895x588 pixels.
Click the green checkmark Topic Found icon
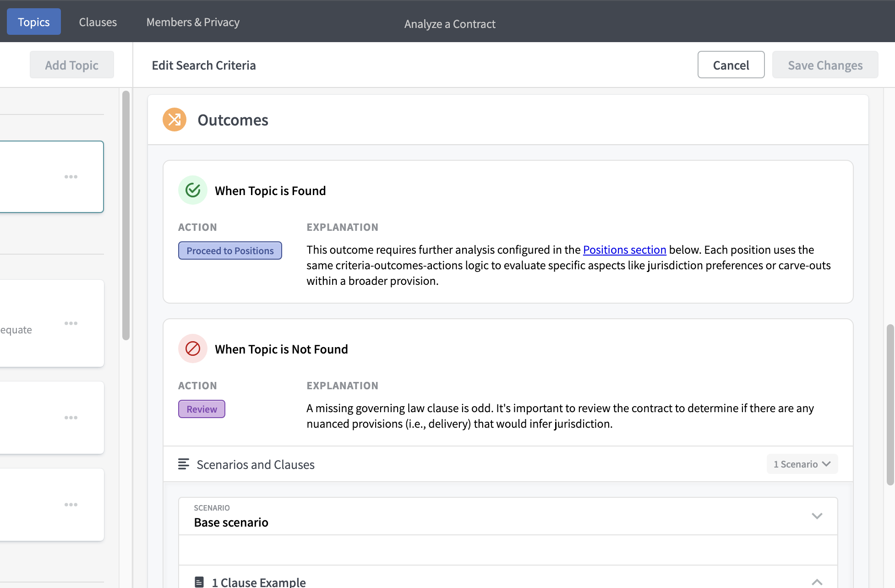tap(193, 190)
